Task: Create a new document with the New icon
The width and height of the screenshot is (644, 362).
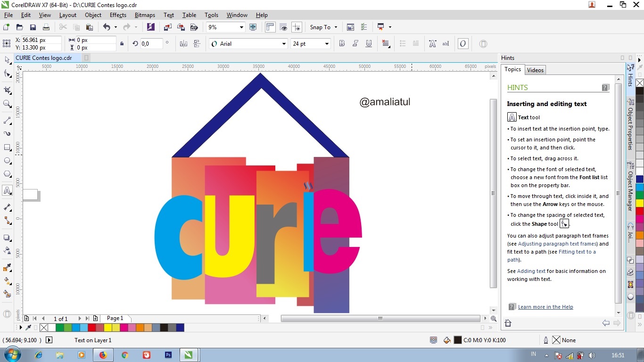Action: point(7,27)
